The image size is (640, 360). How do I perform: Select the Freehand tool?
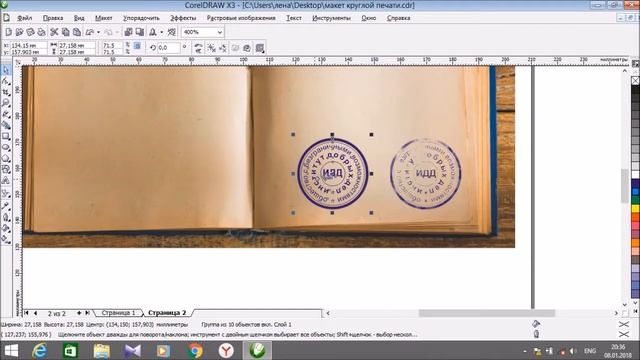[6, 114]
